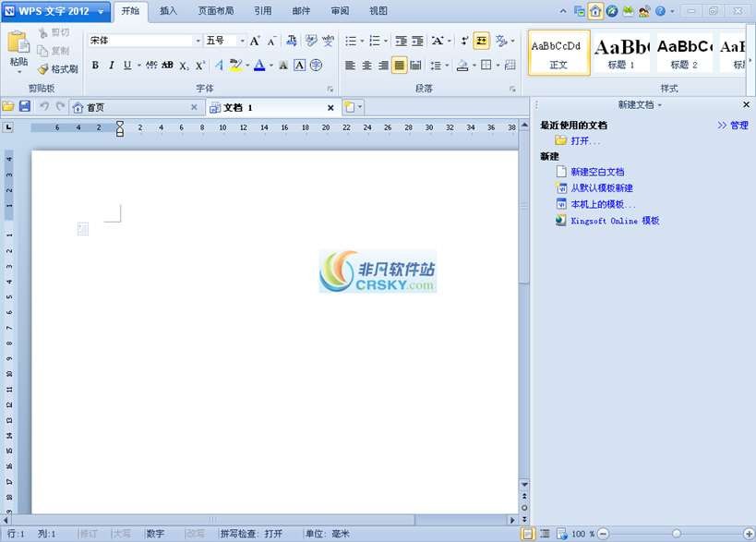Select the 标题 2 style thumbnail

click(x=684, y=53)
